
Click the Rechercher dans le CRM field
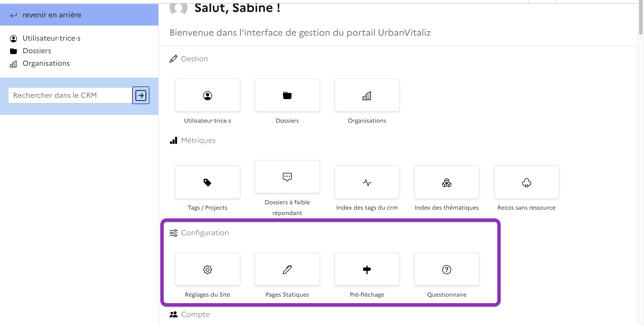click(x=70, y=95)
